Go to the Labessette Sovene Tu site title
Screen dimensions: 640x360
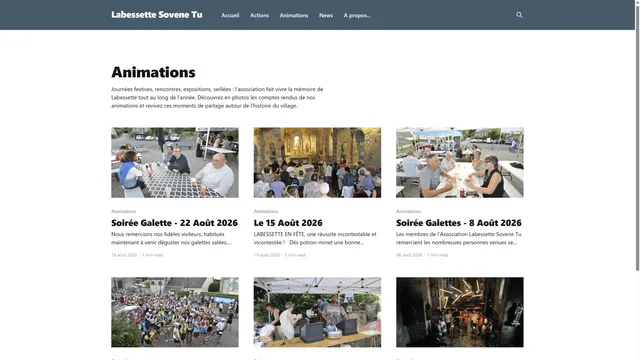point(157,15)
